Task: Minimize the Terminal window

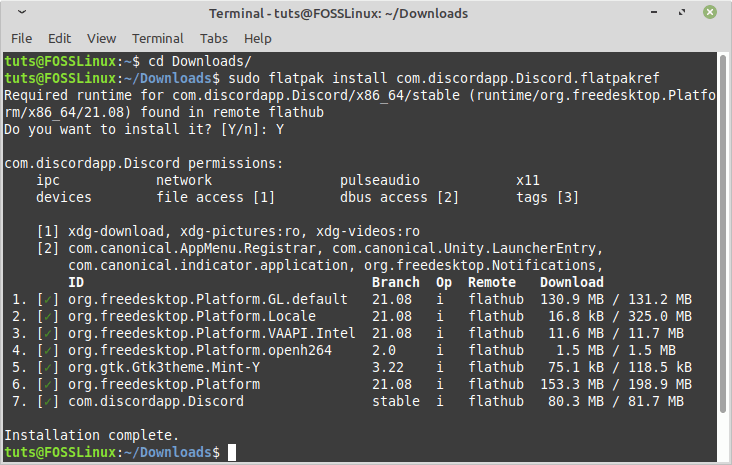Action: tap(654, 12)
